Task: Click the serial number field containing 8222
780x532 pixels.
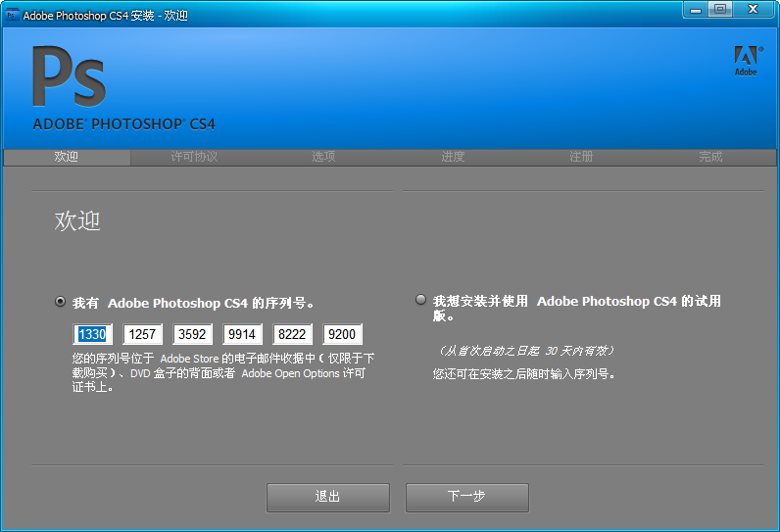Action: 292,334
